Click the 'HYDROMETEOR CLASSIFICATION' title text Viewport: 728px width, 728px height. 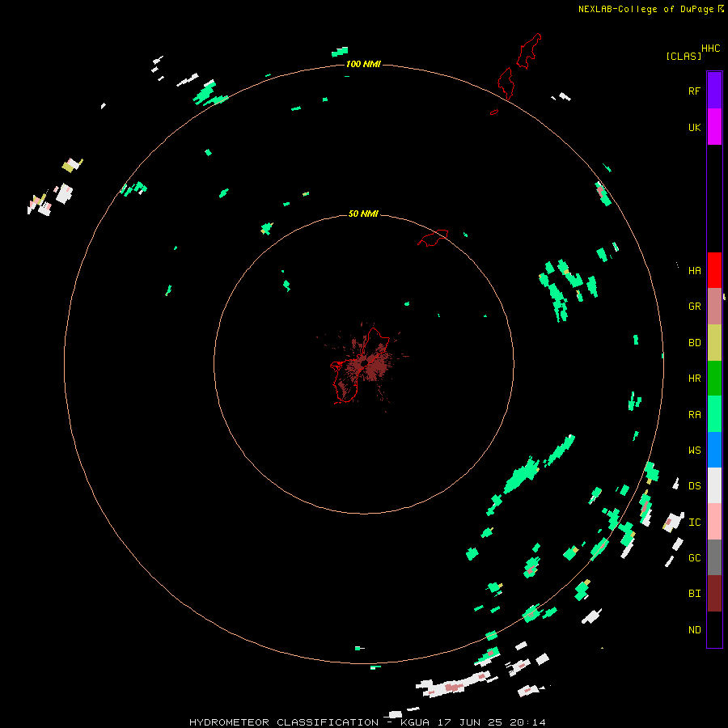pyautogui.click(x=284, y=722)
